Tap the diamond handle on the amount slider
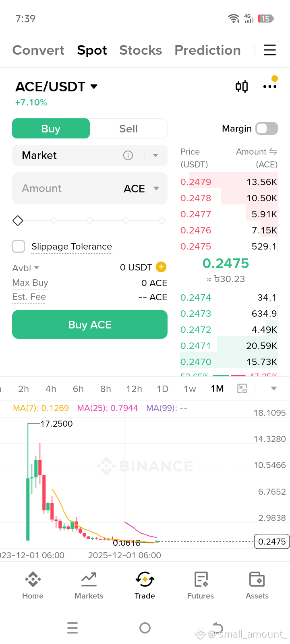 pos(18,221)
